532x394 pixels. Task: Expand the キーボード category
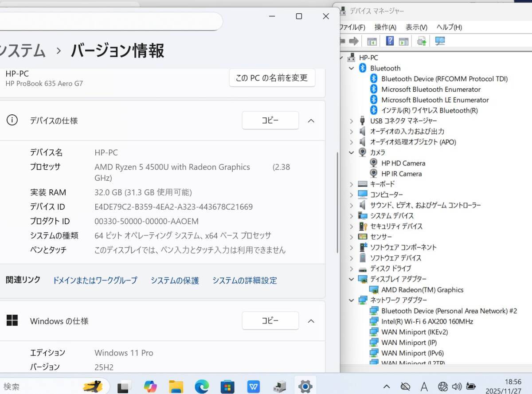coord(352,184)
